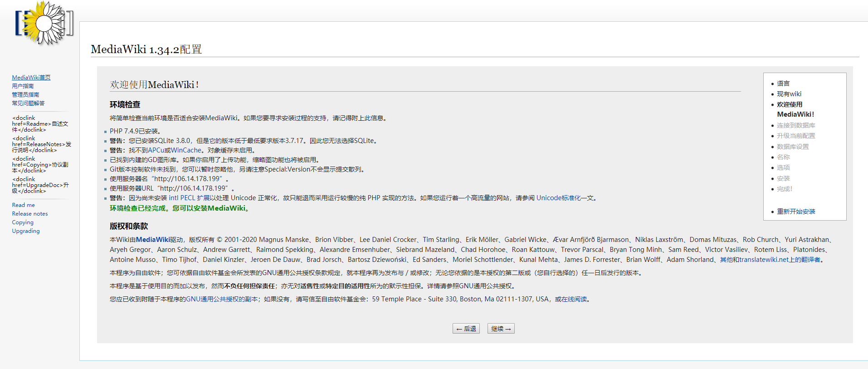Open the Release notes link
The width and height of the screenshot is (868, 369).
point(30,214)
